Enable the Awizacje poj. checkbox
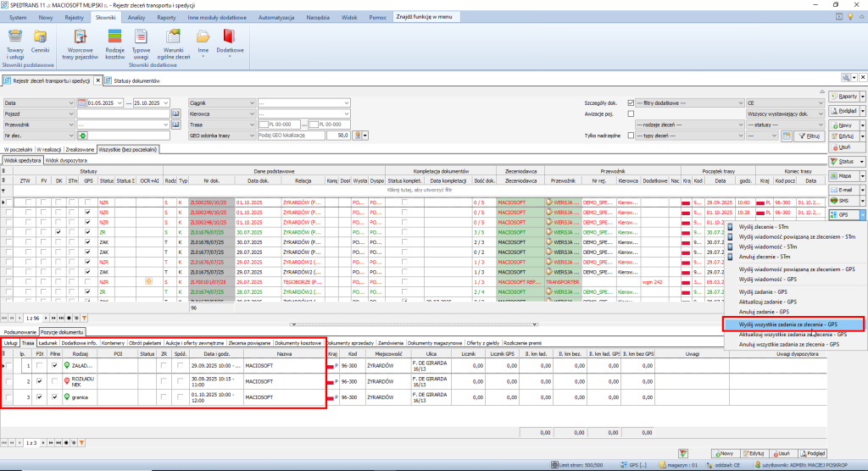 click(630, 113)
